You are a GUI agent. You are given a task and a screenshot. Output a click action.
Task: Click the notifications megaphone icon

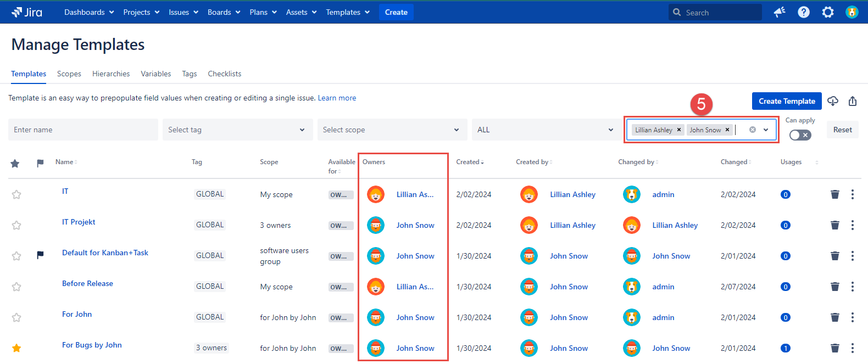[x=780, y=12]
